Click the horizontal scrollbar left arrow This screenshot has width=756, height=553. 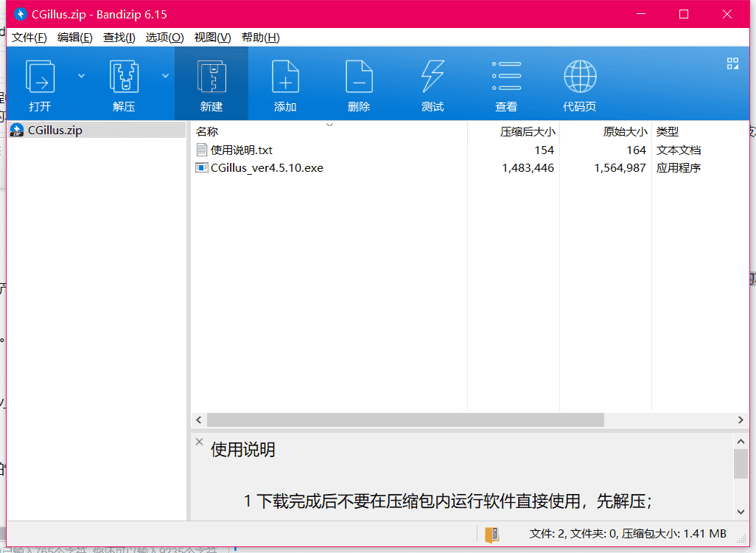(x=199, y=420)
